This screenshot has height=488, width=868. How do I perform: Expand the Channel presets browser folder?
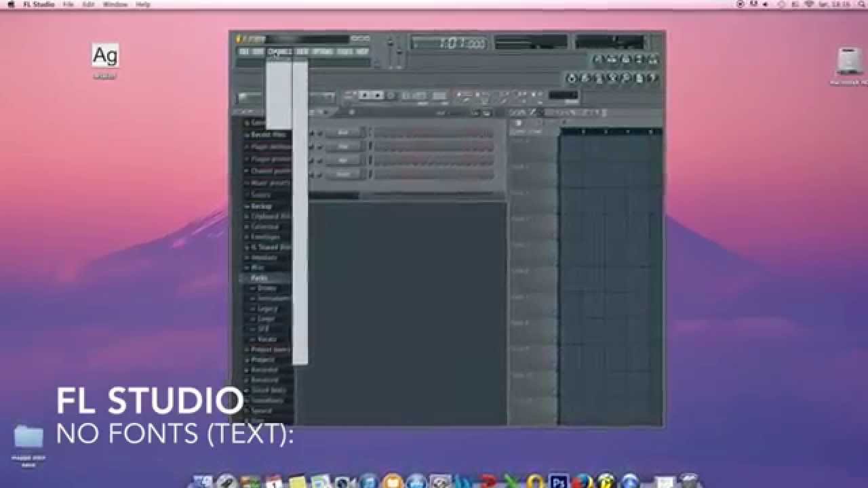269,171
